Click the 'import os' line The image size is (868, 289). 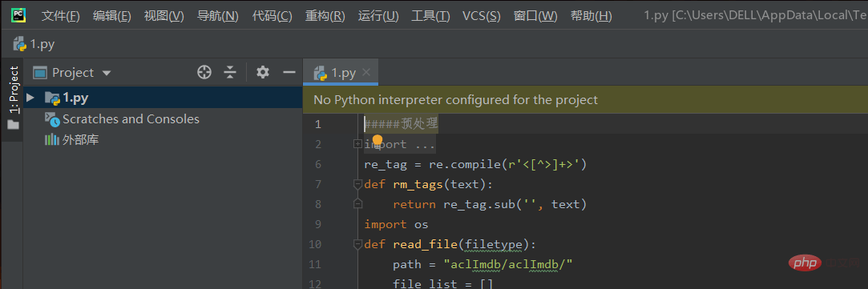coord(397,224)
